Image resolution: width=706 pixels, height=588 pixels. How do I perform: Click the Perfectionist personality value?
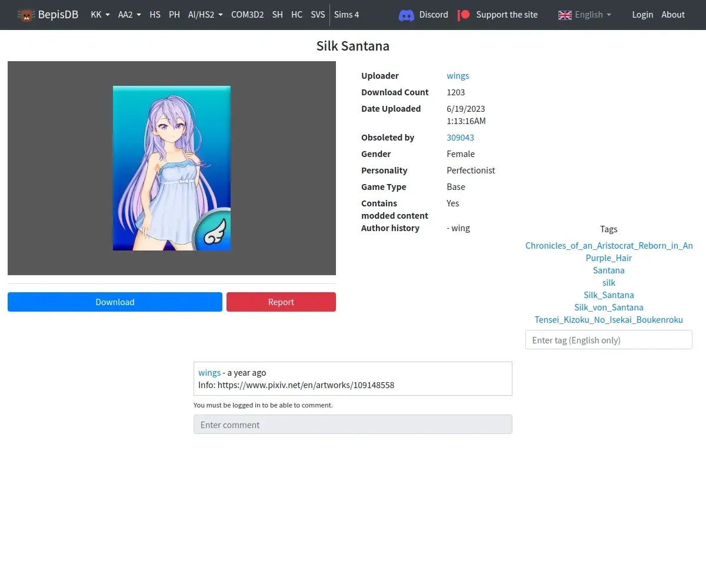[471, 171]
